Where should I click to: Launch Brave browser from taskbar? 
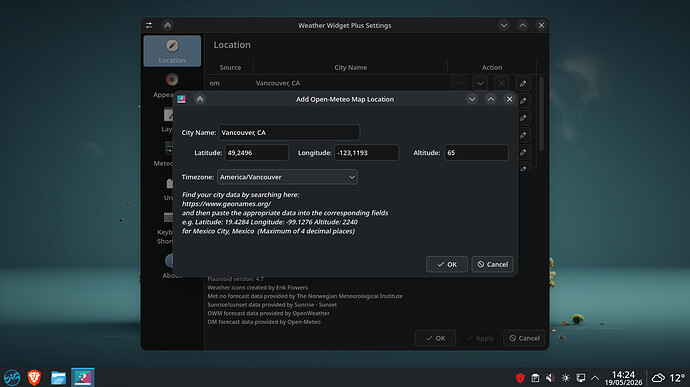34,378
